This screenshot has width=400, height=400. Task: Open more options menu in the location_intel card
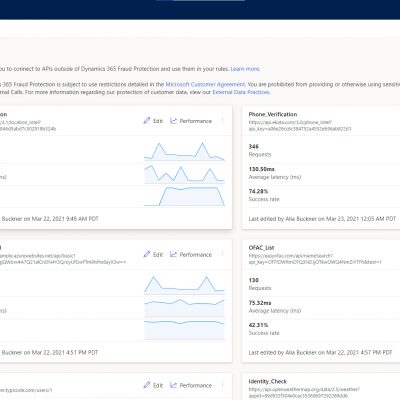(x=222, y=120)
